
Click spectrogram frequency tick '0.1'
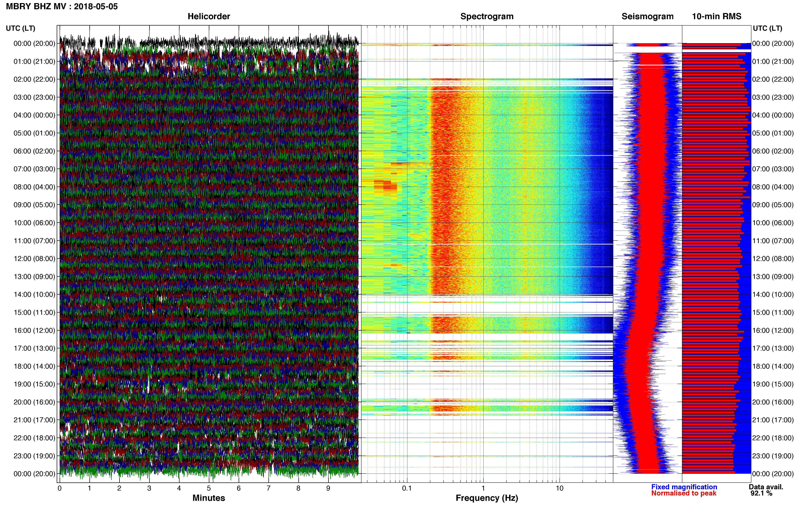click(x=407, y=488)
